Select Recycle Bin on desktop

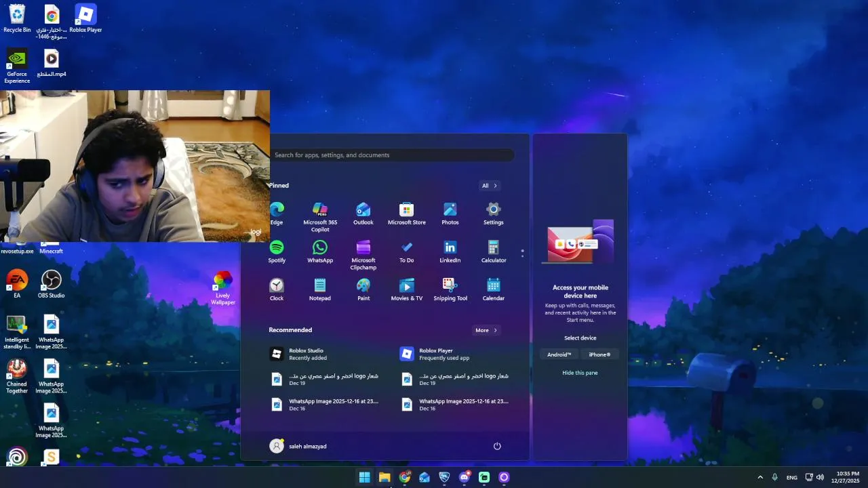[x=17, y=18]
